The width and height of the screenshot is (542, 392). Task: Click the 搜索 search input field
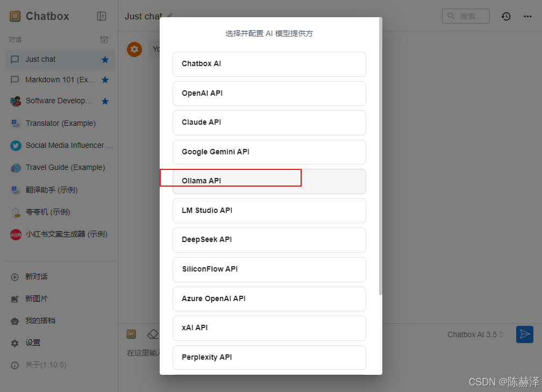pos(466,16)
